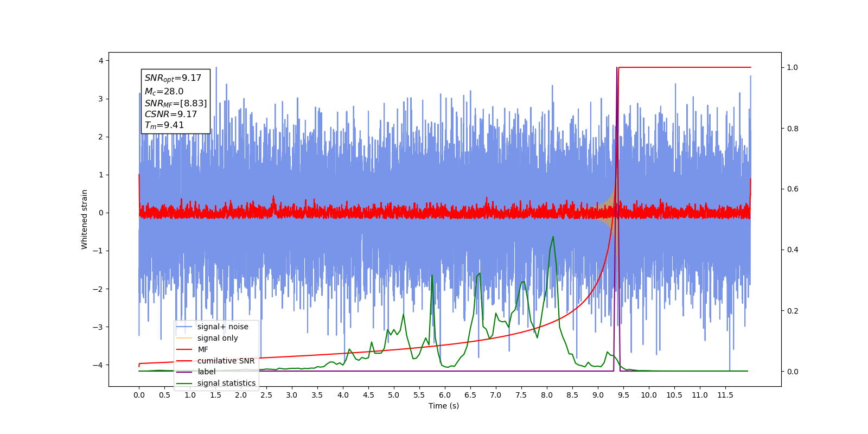
Task: Click the 'Time (s)' x-axis label
Action: click(444, 406)
